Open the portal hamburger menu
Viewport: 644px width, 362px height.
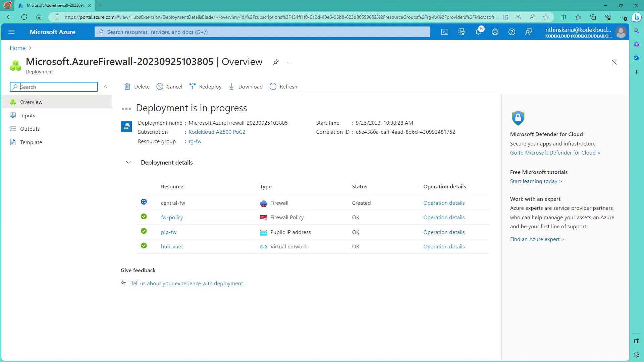point(11,32)
